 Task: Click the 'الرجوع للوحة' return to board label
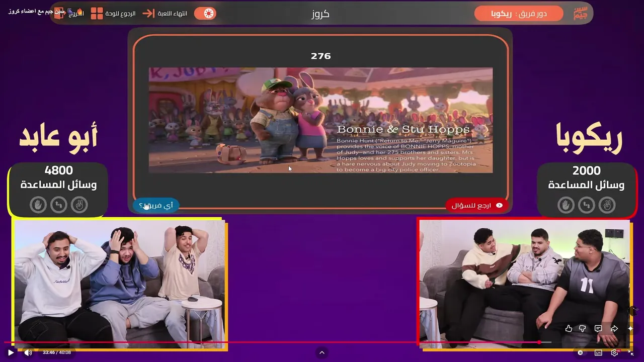[120, 14]
